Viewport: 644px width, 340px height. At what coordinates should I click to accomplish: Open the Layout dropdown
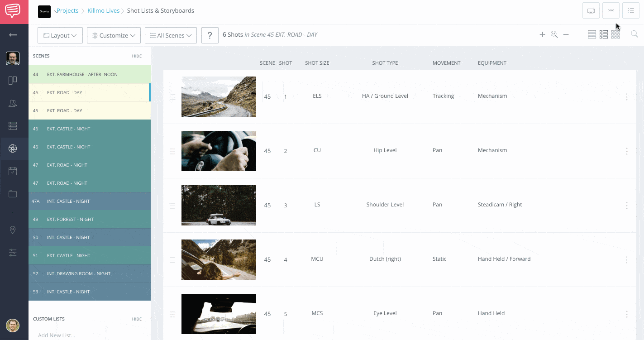click(60, 35)
